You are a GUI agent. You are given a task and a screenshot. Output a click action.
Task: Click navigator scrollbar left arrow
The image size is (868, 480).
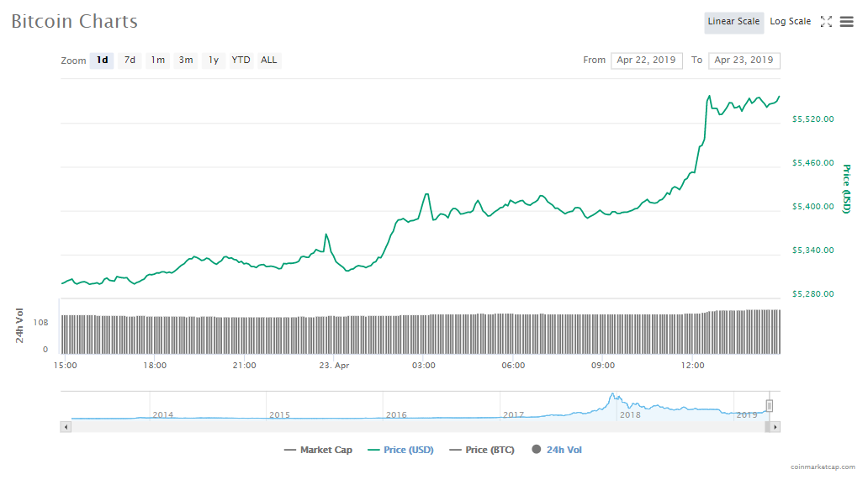65,427
